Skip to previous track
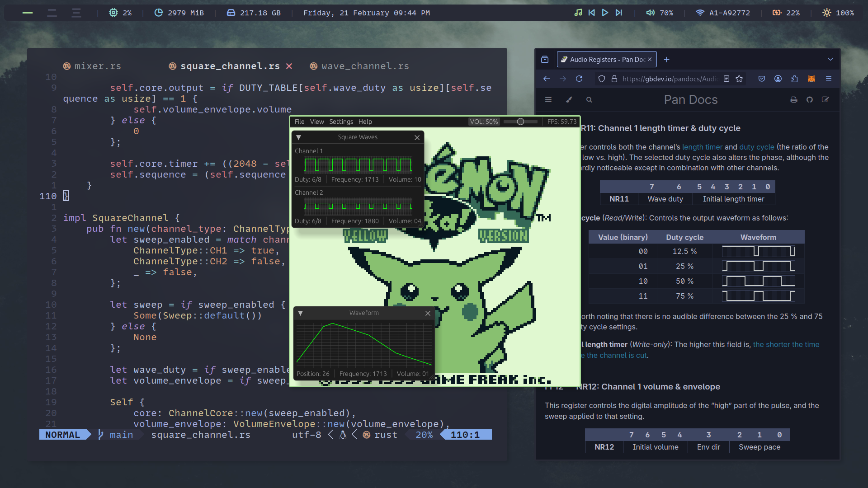 [592, 13]
